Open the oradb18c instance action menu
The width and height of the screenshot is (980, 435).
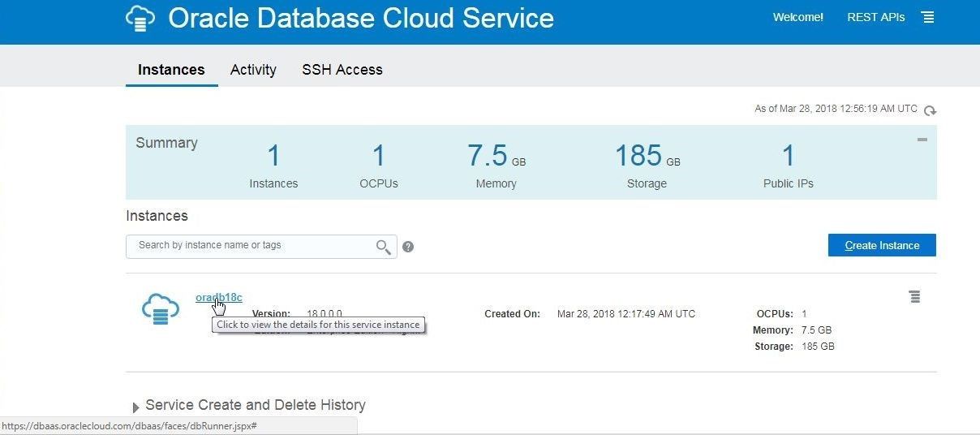click(915, 297)
